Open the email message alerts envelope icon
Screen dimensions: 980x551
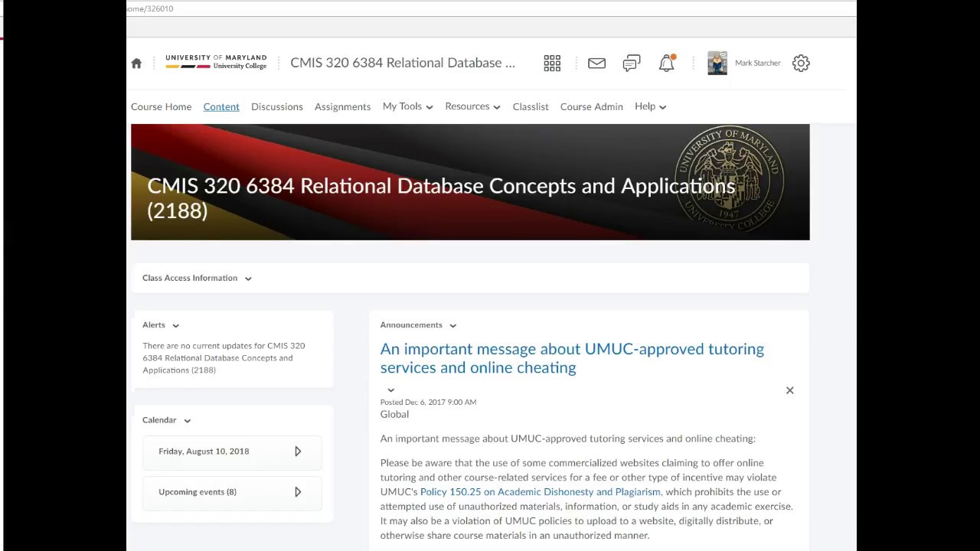(596, 64)
